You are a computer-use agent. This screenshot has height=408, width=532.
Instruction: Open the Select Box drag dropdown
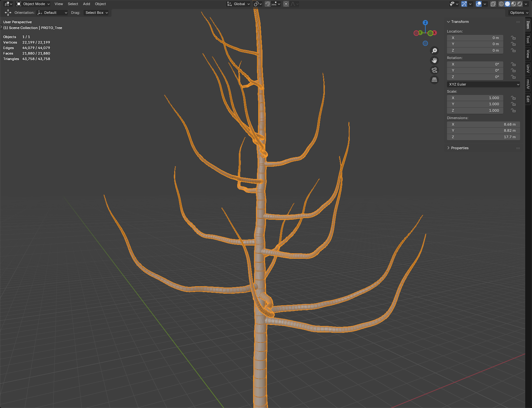click(96, 13)
